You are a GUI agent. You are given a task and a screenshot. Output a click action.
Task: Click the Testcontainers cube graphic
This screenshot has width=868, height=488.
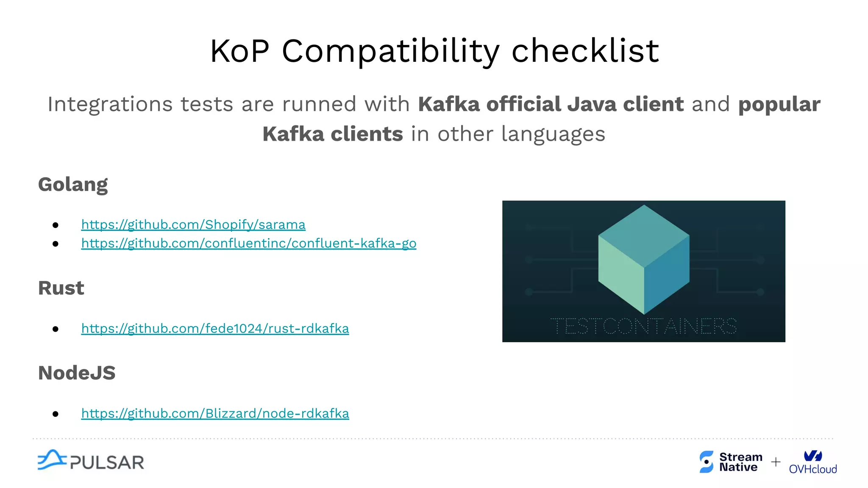click(643, 259)
